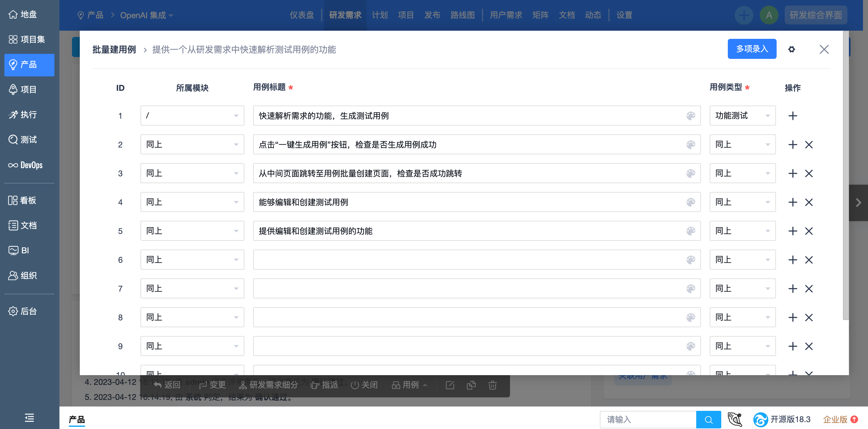The image size is (868, 429).
Task: Add a row after row 6 using plus icon
Action: click(x=793, y=260)
